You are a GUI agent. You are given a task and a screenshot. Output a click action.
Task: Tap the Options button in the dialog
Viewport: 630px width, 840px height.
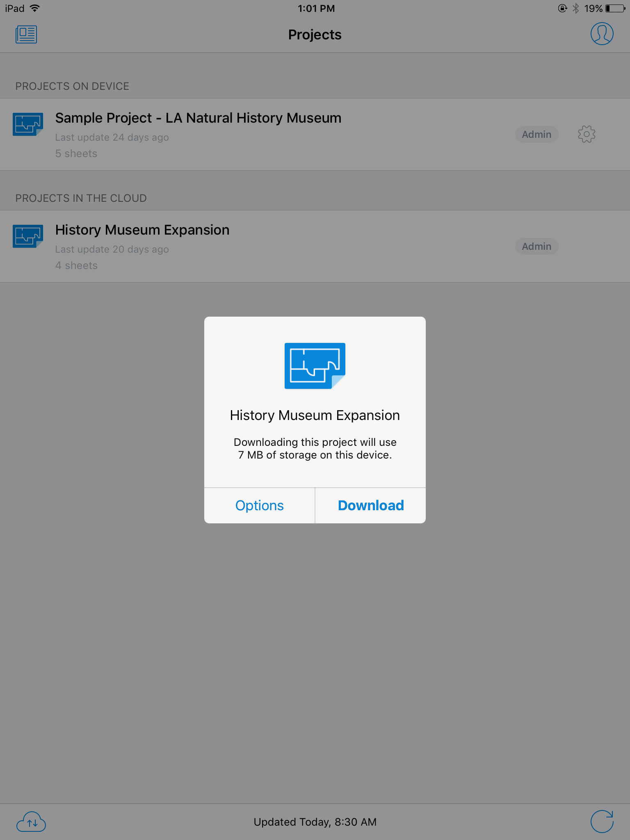[x=260, y=505]
